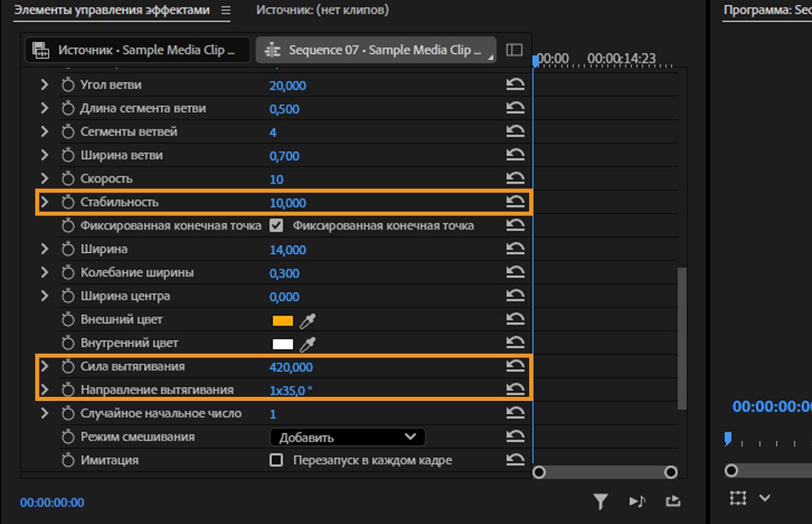
Task: Click the panel timecode 00:00:00:00 at bottom left
Action: 52,502
